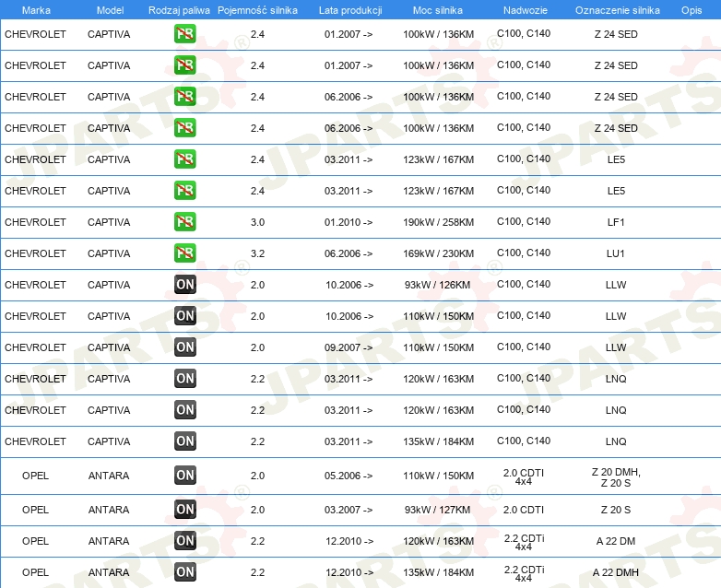This screenshot has width=721, height=588.
Task: Click diesel ON icon in A 22 DM row
Action: tap(184, 541)
